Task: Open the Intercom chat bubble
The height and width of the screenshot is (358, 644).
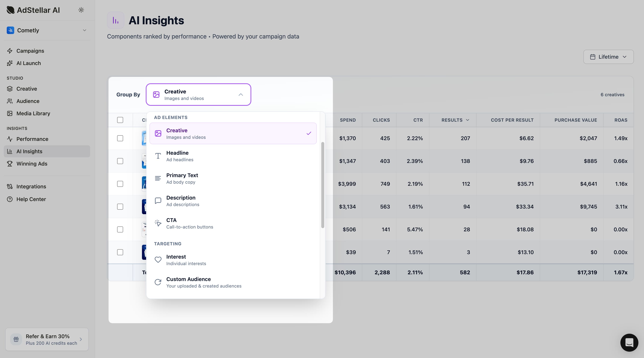Action: tap(629, 342)
